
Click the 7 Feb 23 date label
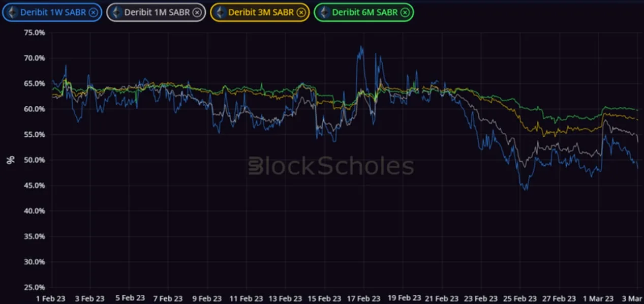[x=168, y=298]
